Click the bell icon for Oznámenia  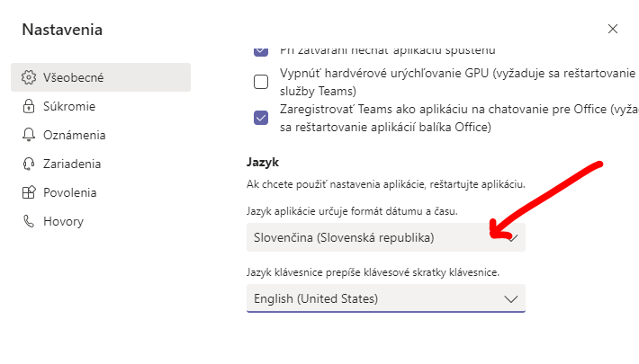pyautogui.click(x=29, y=135)
